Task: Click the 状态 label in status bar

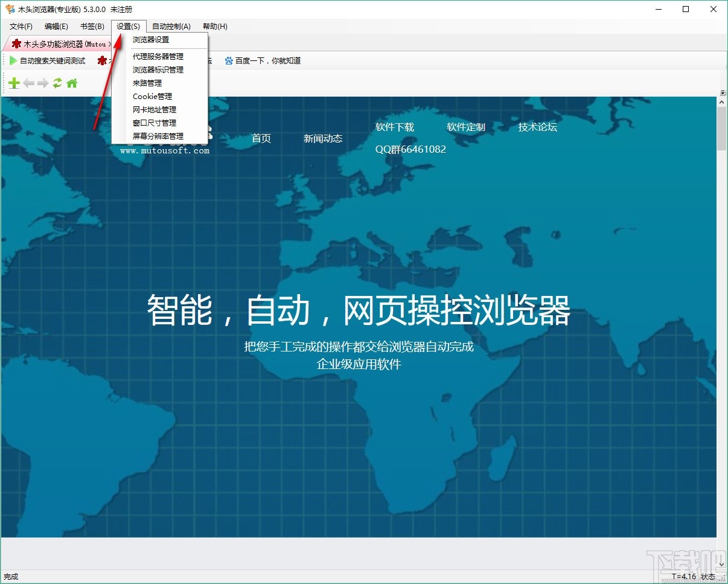Action: click(x=708, y=577)
